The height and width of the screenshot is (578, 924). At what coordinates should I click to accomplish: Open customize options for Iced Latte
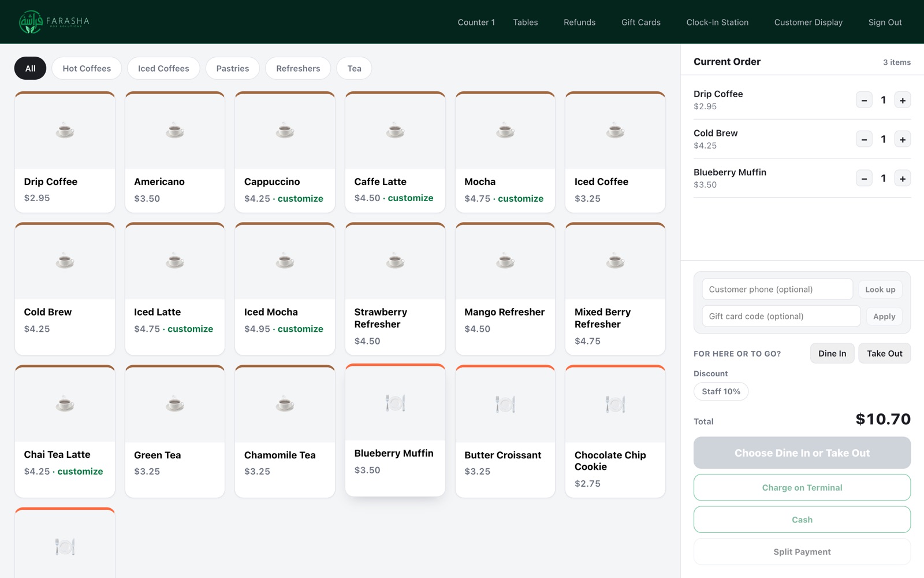pyautogui.click(x=190, y=329)
